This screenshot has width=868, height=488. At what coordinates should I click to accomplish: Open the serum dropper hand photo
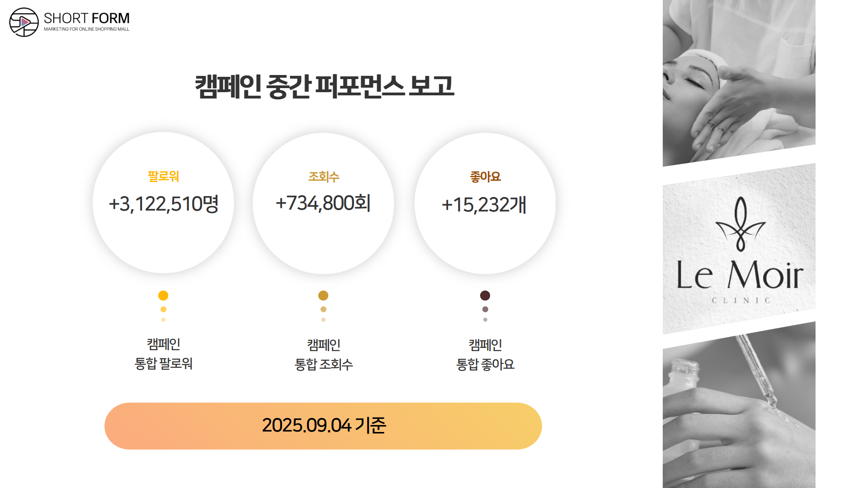pos(739,407)
